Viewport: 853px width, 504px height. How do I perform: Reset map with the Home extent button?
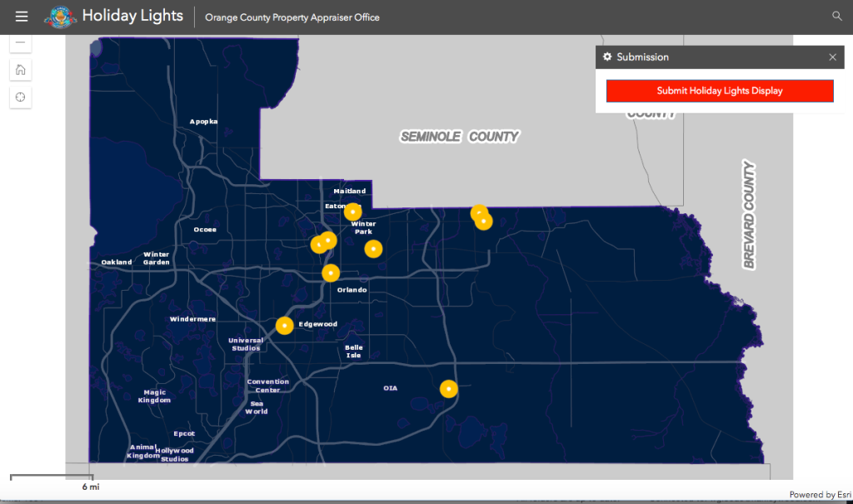(21, 69)
